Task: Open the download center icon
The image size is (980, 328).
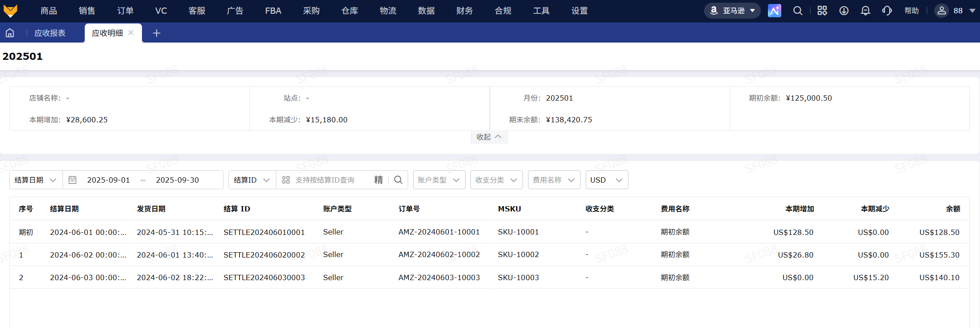Action: click(x=844, y=11)
